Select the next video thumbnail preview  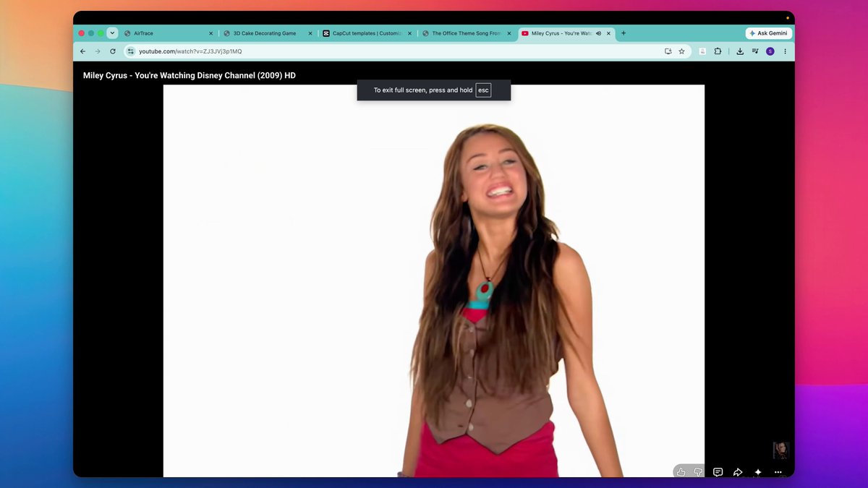780,450
